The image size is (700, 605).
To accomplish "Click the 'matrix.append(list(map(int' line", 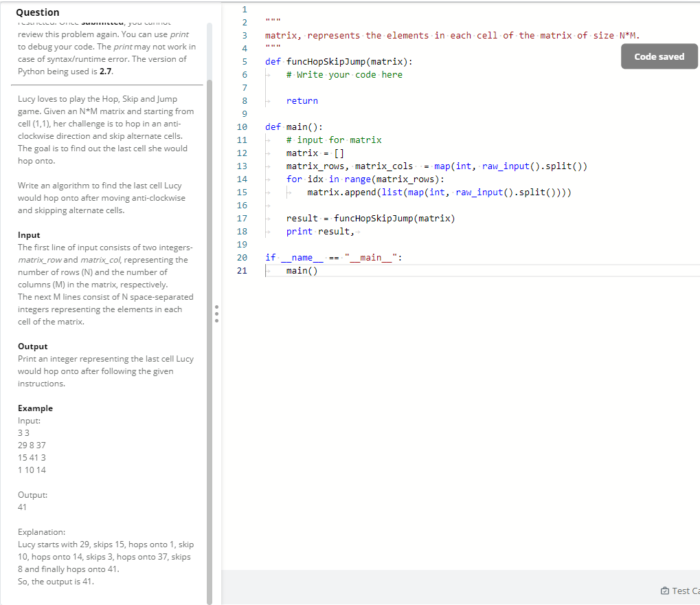I will (x=439, y=192).
